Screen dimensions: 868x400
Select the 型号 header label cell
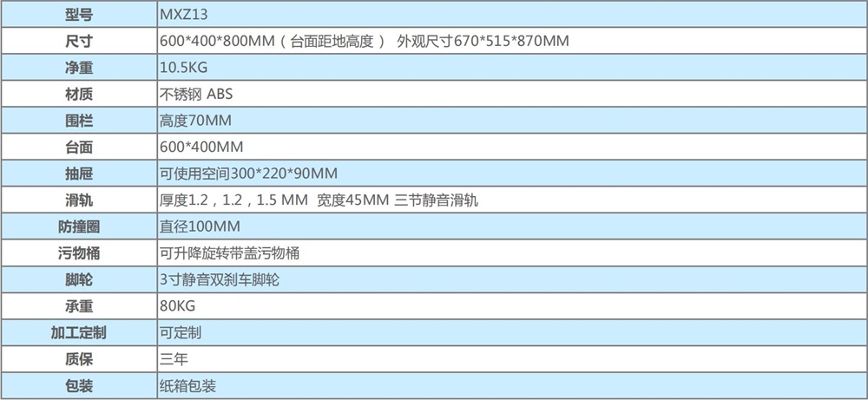pyautogui.click(x=77, y=15)
